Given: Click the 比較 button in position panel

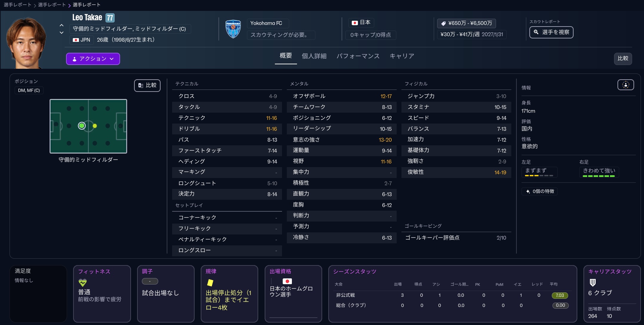Looking at the screenshot, I should [x=147, y=85].
